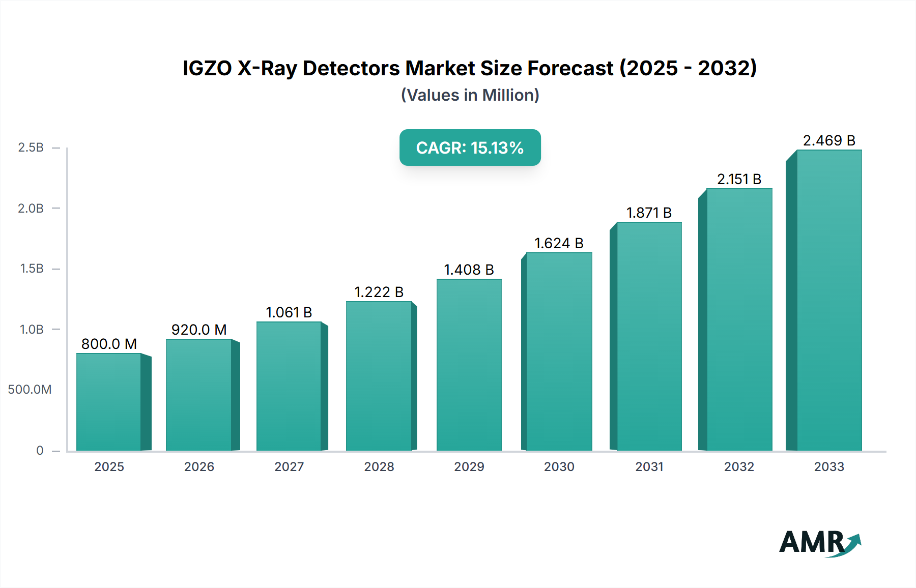916x588 pixels.
Task: Select the 2027 bar
Action: click(289, 386)
